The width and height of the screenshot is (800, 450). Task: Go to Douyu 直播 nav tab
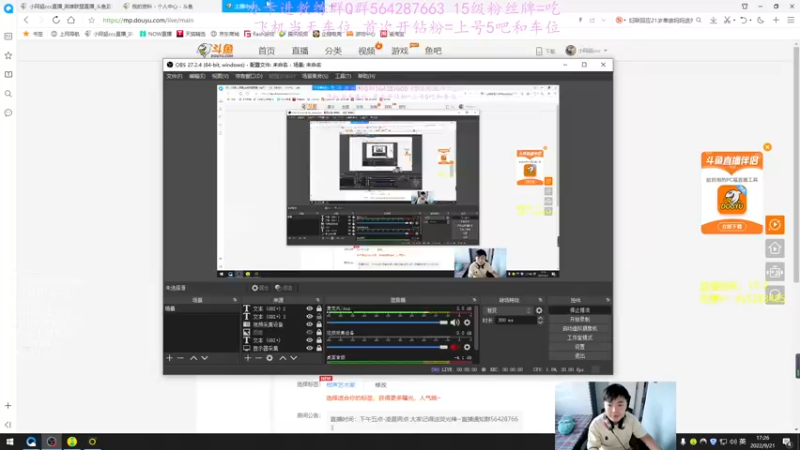click(300, 51)
